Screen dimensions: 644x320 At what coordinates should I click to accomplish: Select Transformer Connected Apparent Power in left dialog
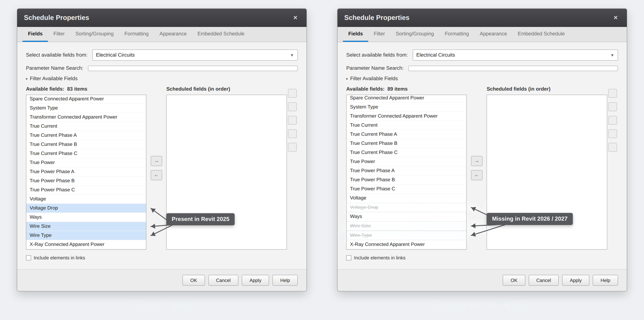pos(86,117)
